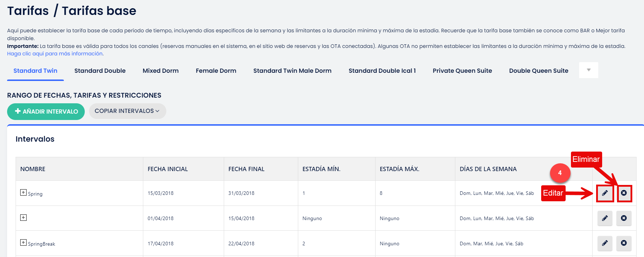Select the Double Queen Suite tab
Image resolution: width=644 pixels, height=257 pixels.
pyautogui.click(x=538, y=71)
